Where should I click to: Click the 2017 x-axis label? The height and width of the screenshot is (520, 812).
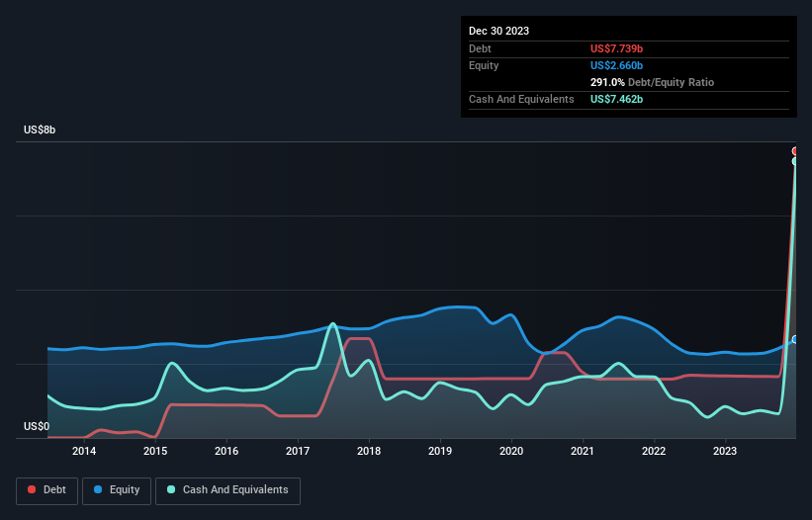[298, 451]
